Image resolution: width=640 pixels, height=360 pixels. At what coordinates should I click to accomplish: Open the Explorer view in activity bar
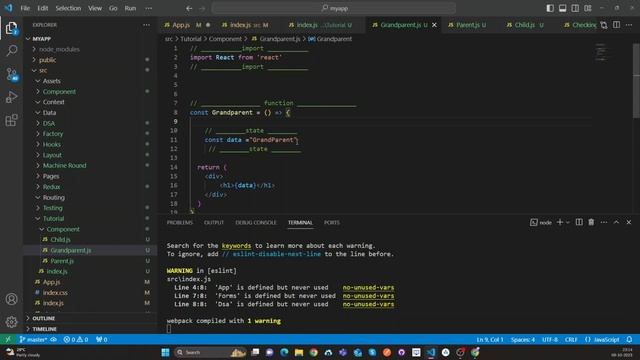tap(11, 28)
